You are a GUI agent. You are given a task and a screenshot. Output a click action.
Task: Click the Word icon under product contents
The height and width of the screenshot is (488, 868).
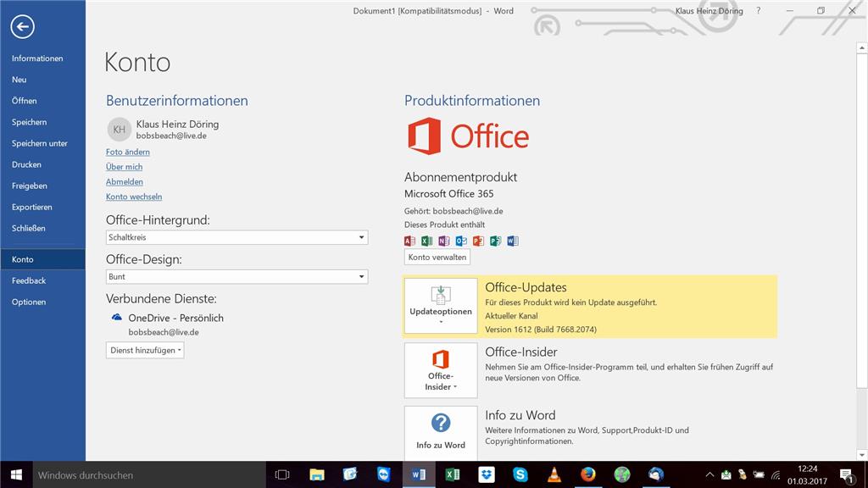[513, 241]
